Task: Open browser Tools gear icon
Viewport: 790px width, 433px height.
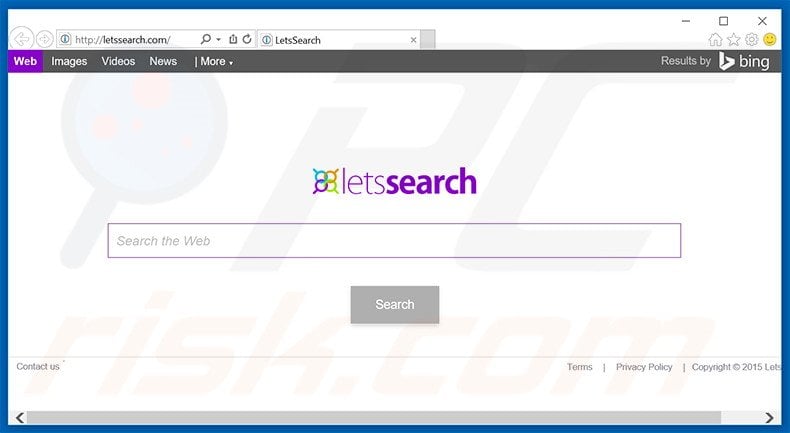Action: point(751,39)
